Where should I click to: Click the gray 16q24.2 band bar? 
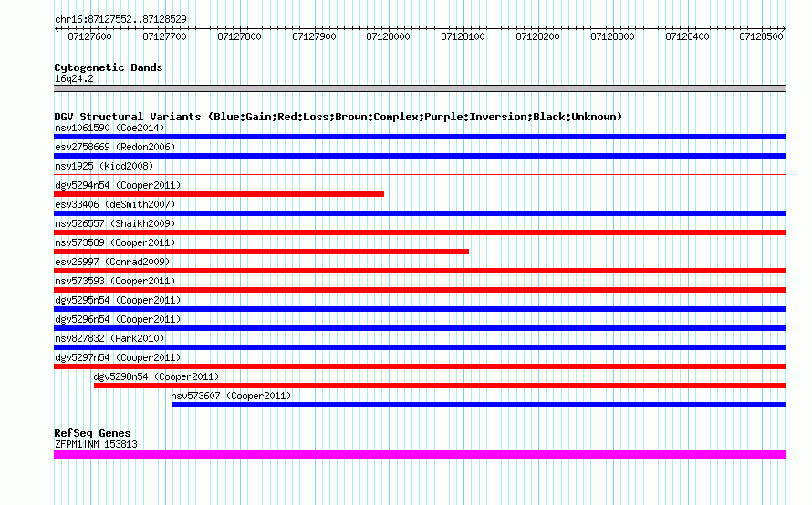pyautogui.click(x=420, y=88)
